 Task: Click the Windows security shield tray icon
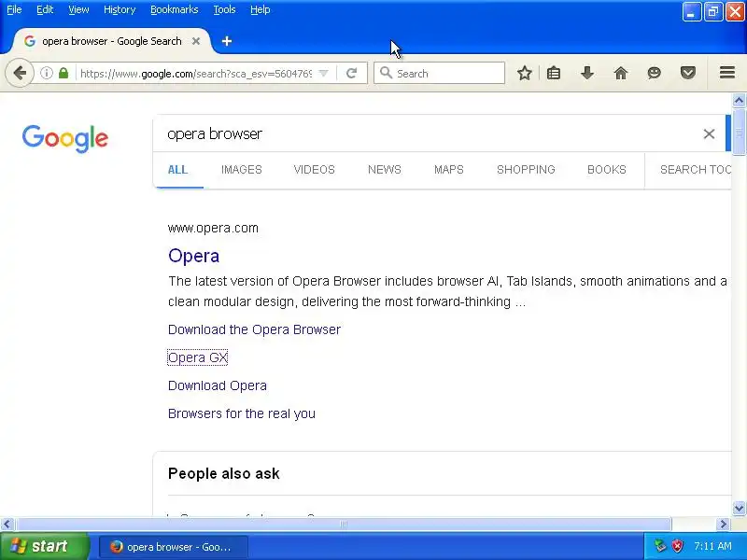(677, 546)
